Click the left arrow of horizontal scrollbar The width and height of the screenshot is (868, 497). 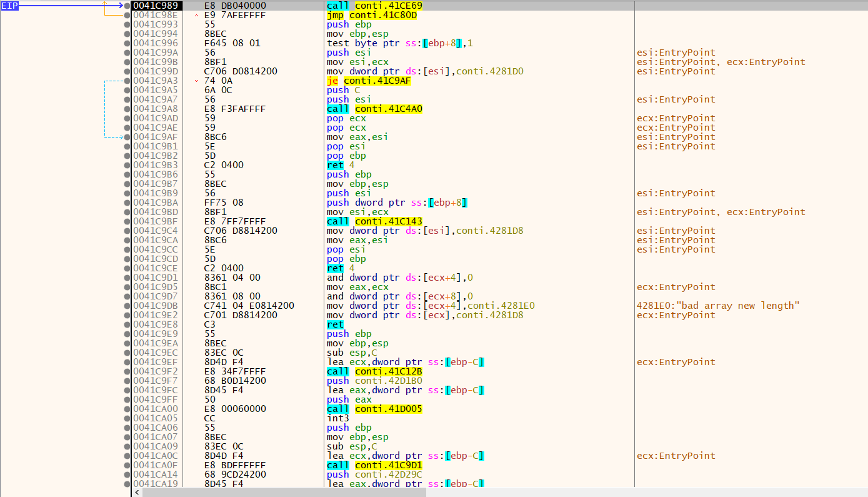pos(137,492)
